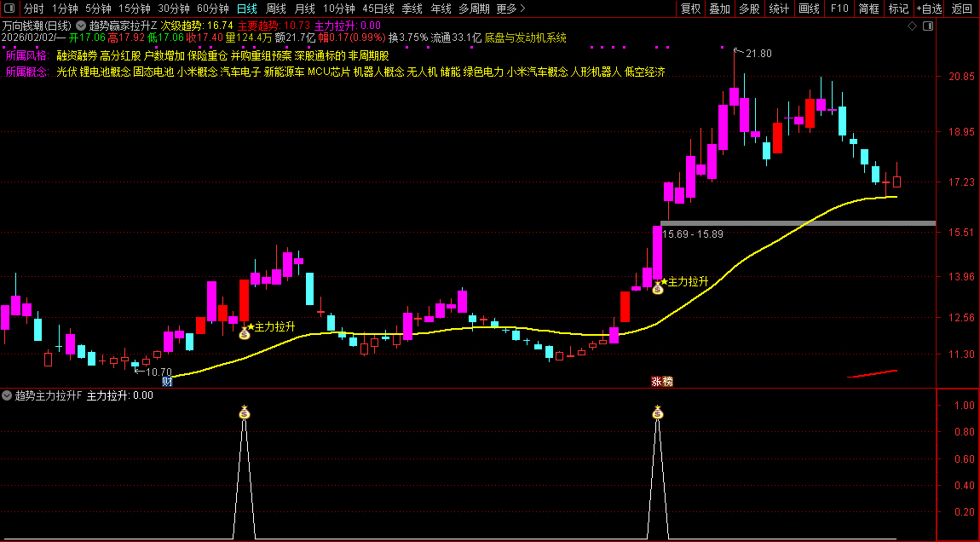Click the first 主力拉升 money bag on chart
The image size is (980, 542).
pyautogui.click(x=245, y=334)
